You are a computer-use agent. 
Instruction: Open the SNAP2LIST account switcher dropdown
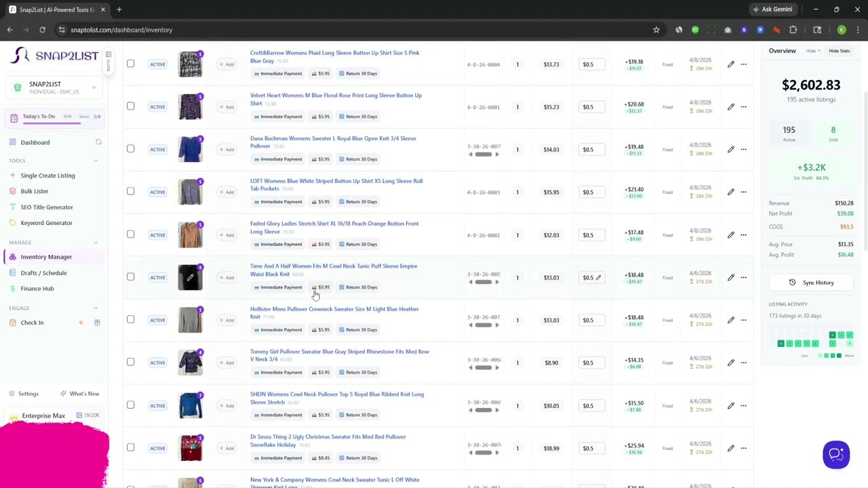54,87
